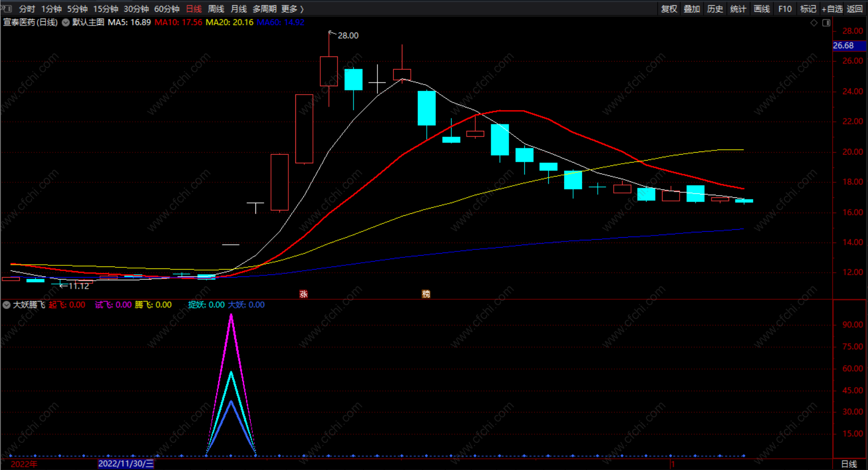Click the 试飞: 0.00 indicator label
Viewport: 868px width, 470px height.
tap(113, 305)
